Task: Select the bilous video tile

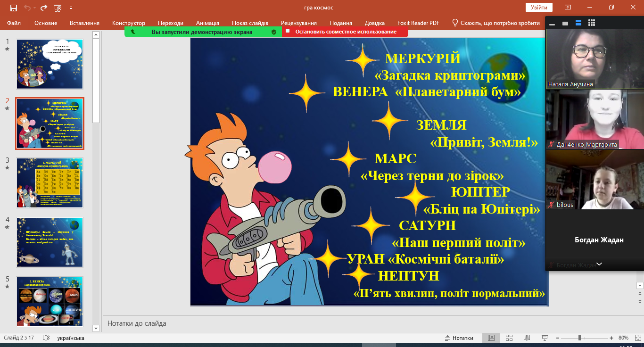Action: click(595, 179)
